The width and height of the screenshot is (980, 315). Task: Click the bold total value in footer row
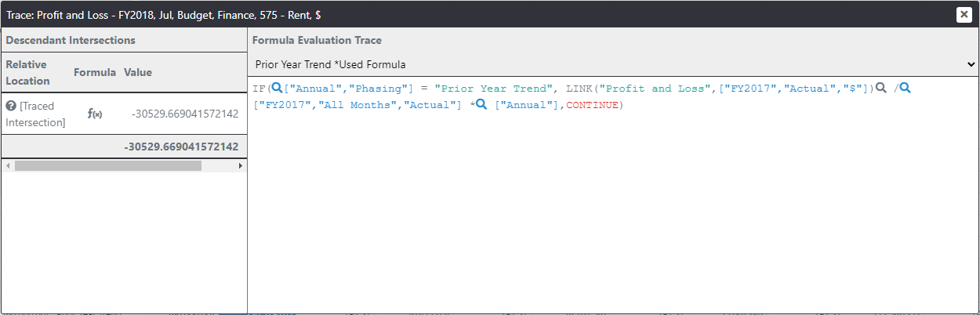tap(181, 147)
